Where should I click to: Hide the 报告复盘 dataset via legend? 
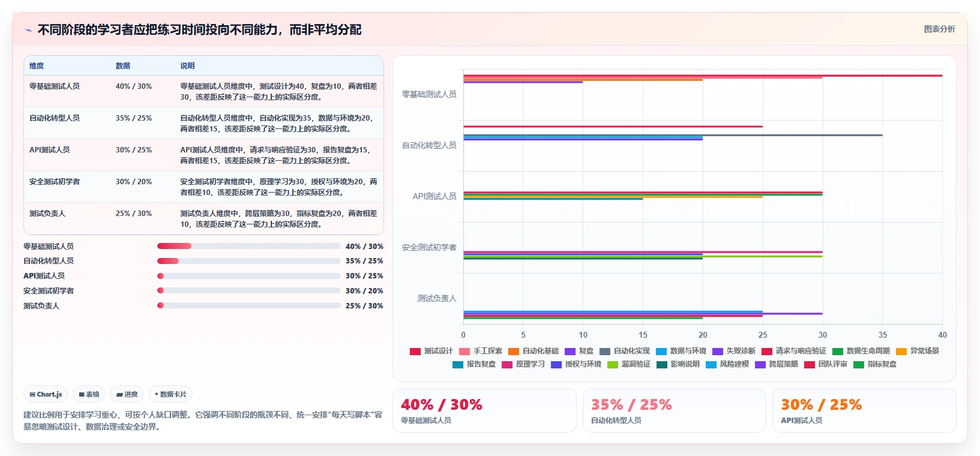click(x=473, y=364)
